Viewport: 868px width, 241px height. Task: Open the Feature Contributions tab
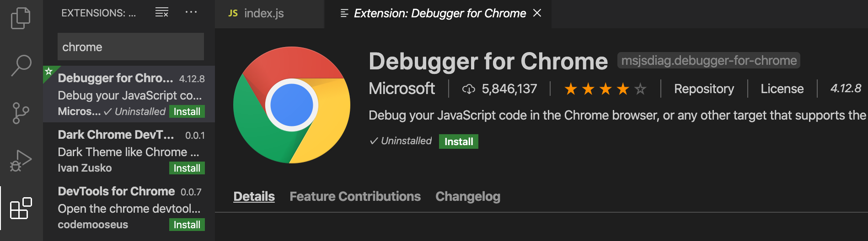[x=355, y=196]
